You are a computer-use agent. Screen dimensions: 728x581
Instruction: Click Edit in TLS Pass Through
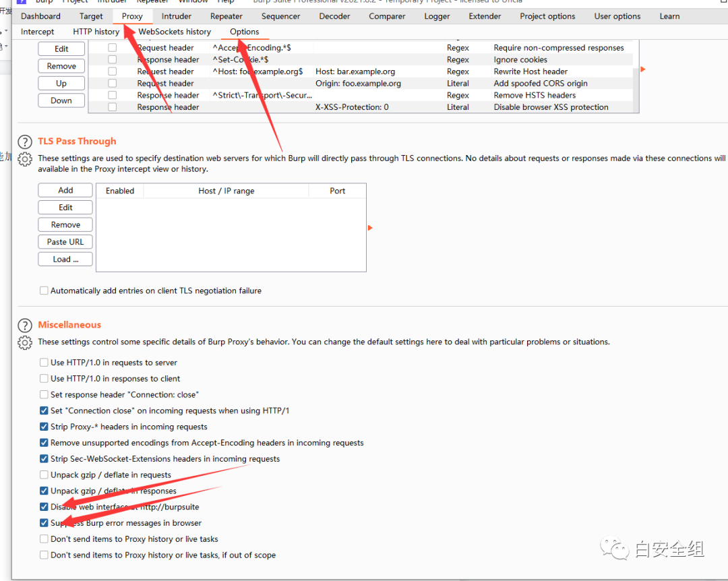pos(65,207)
